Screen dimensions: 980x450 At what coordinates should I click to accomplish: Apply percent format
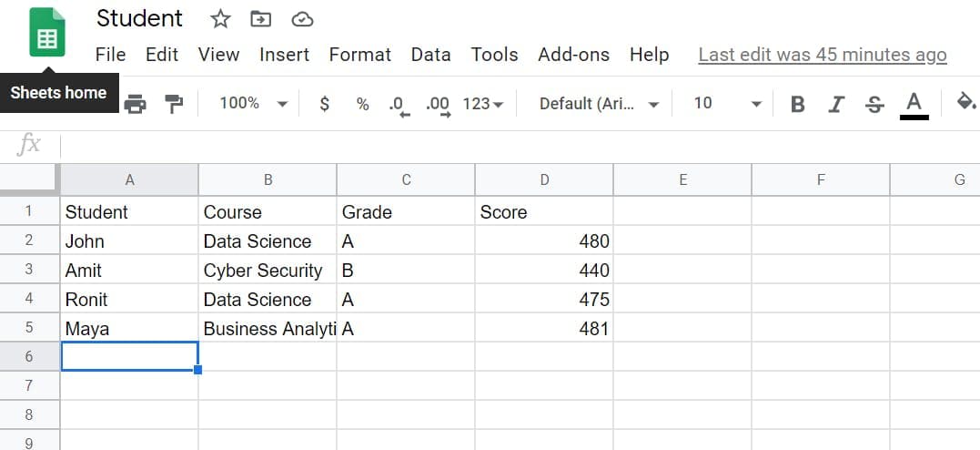pyautogui.click(x=362, y=104)
